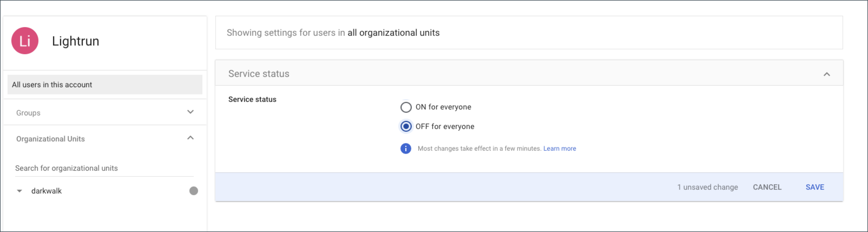Click the info icon beside changes notice
This screenshot has width=868, height=232.
406,149
